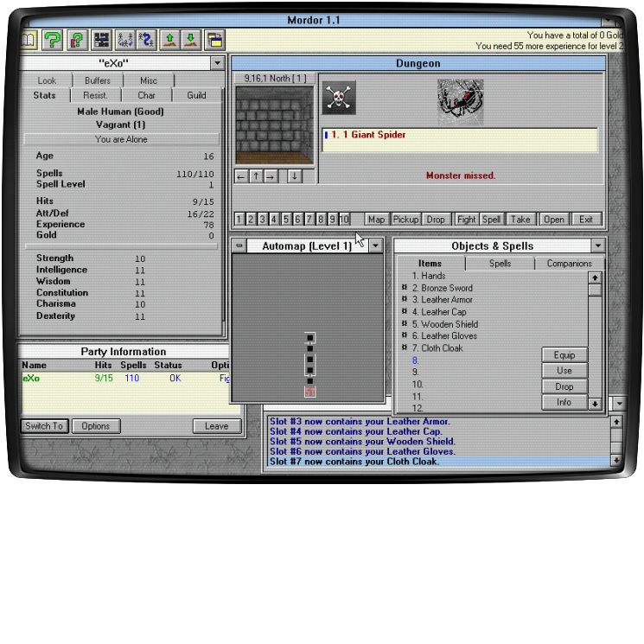Click the Switch To button
The width and height of the screenshot is (644, 644).
44,426
